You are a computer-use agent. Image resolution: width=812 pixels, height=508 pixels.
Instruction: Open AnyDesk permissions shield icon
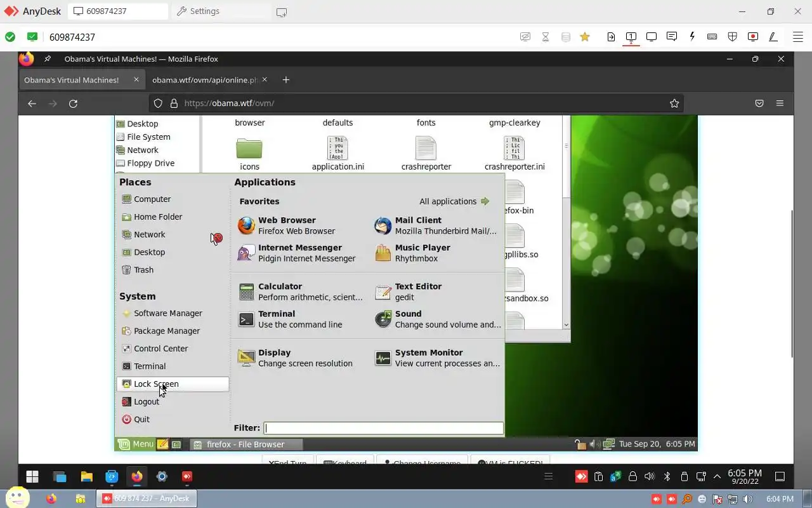pos(733,37)
